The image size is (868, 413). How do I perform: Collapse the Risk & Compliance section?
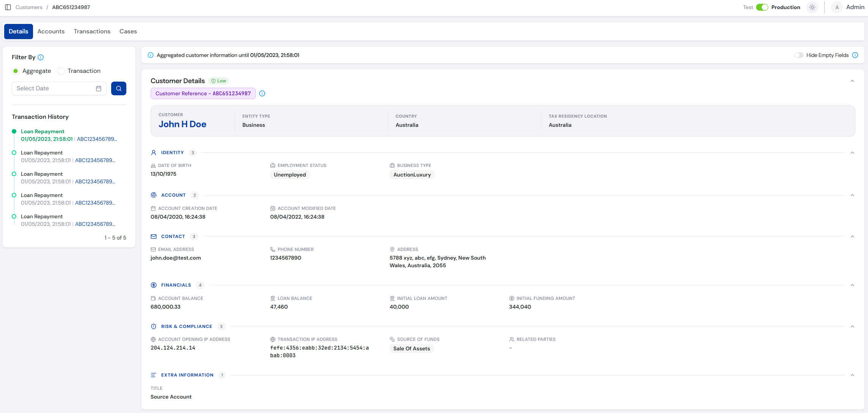(x=852, y=326)
